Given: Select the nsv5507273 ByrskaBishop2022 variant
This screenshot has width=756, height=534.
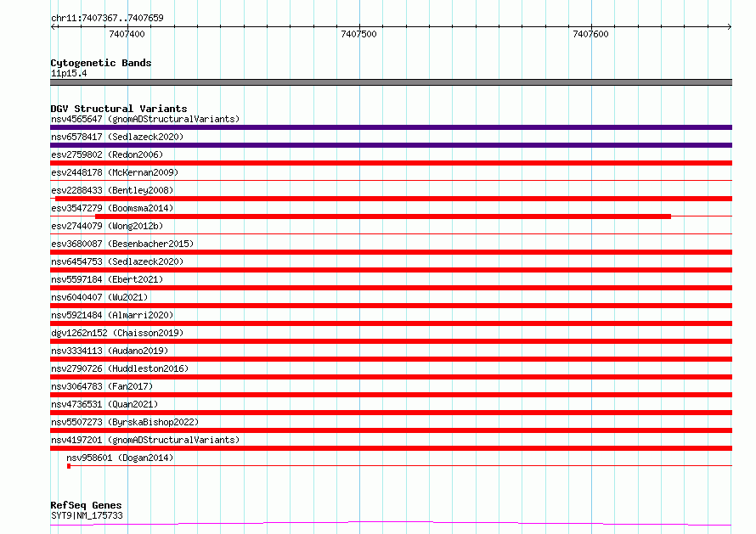Looking at the screenshot, I should coord(391,430).
